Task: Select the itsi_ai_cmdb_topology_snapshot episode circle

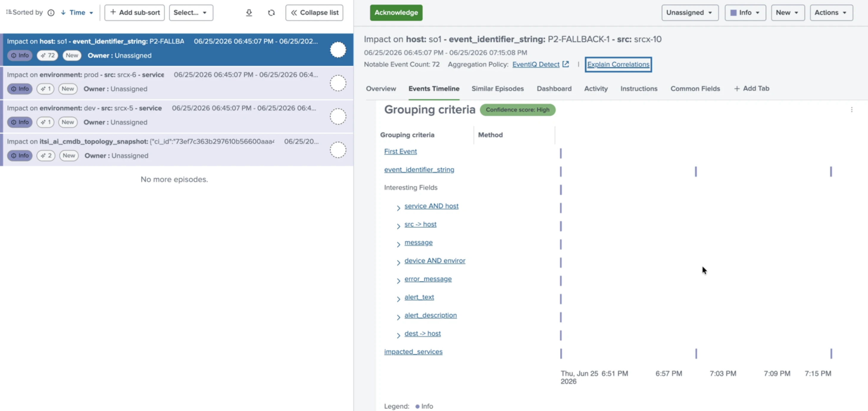Action: [x=338, y=150]
